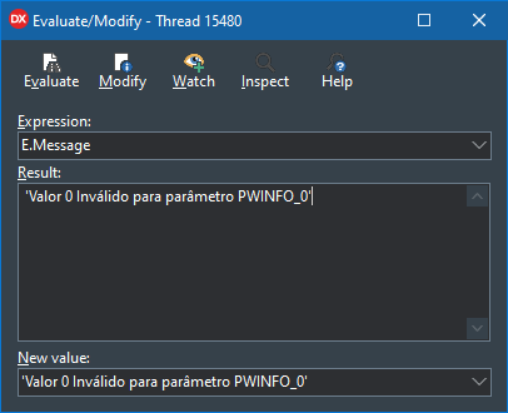508x413 pixels.
Task: Add expression via Watch label
Action: click(x=194, y=82)
